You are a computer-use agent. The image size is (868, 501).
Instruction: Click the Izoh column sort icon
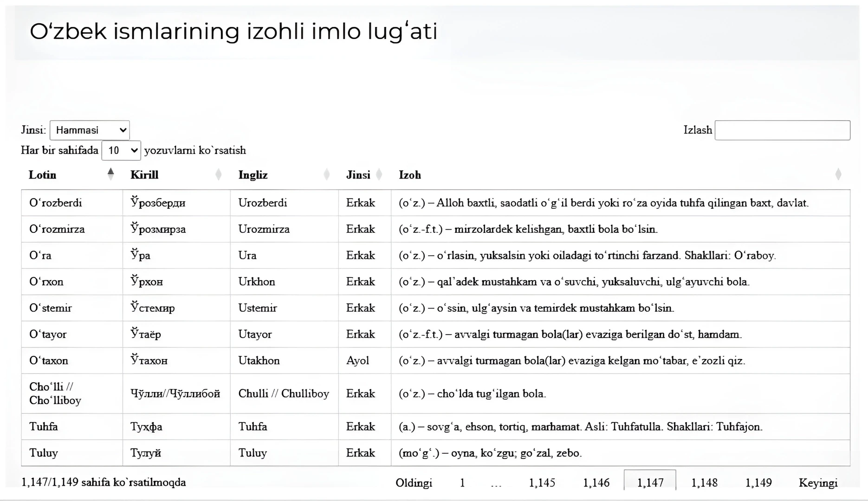point(838,174)
